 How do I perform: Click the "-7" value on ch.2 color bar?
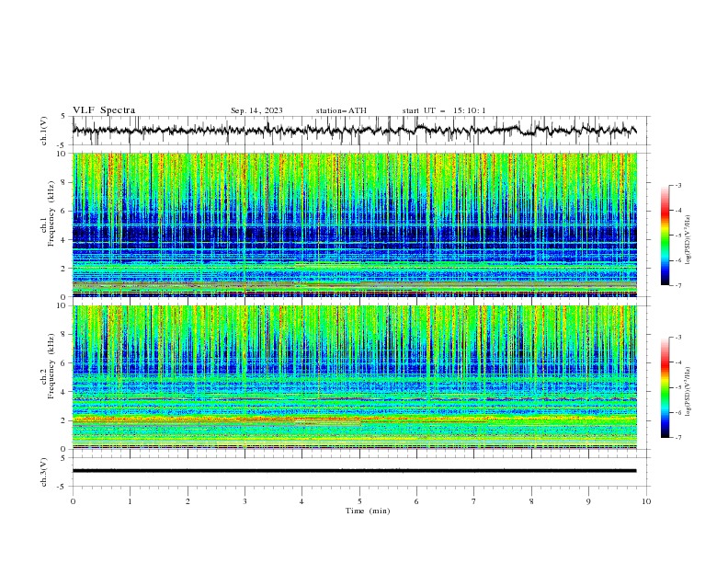point(677,438)
